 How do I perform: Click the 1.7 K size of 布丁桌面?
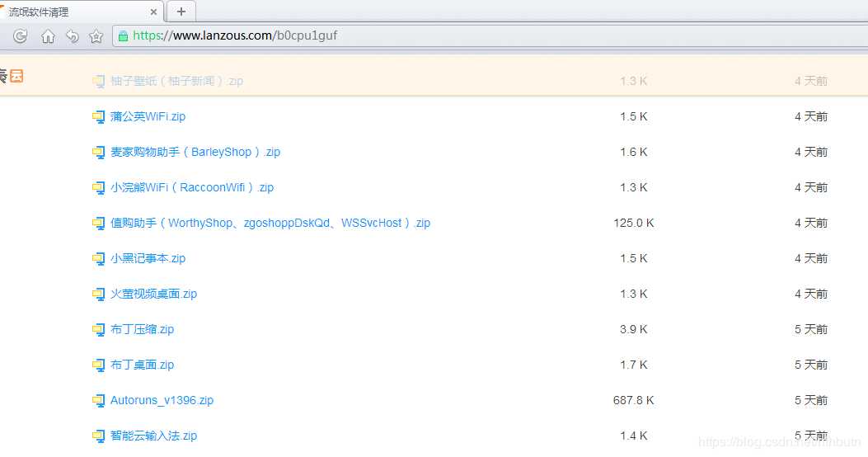pos(634,365)
